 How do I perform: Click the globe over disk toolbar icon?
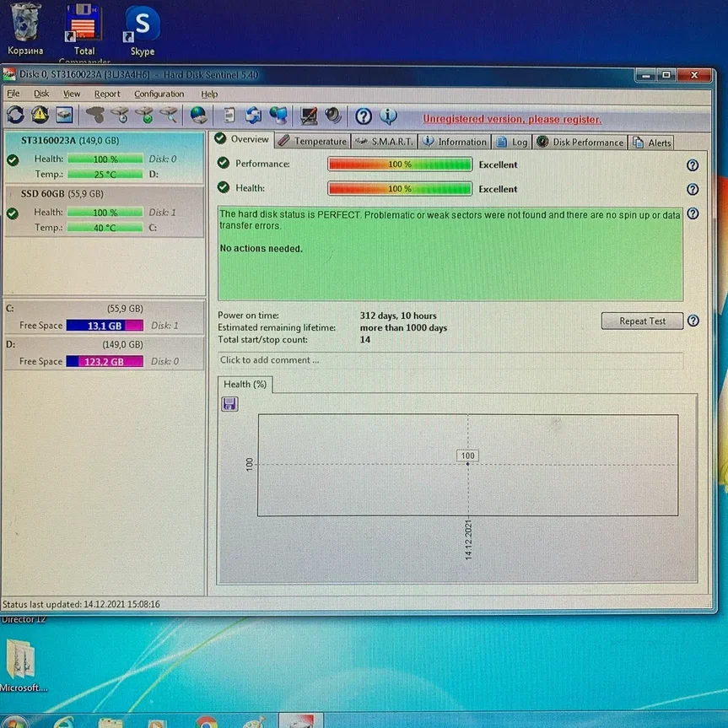pyautogui.click(x=199, y=115)
